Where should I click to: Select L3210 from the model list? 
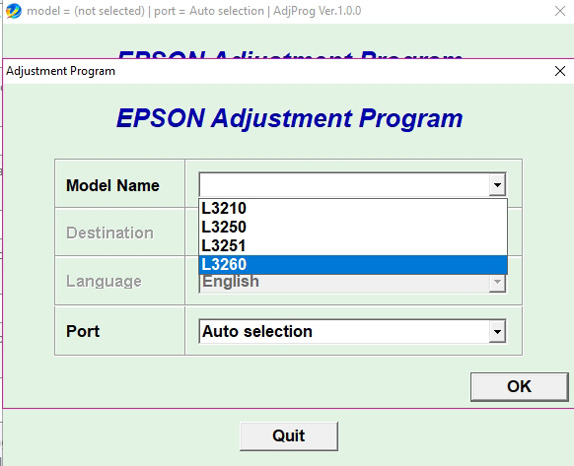(353, 208)
